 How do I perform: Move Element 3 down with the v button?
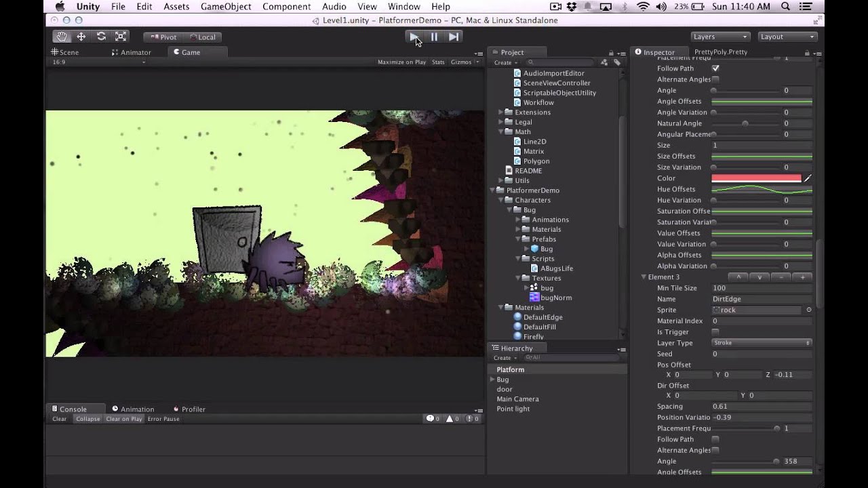(x=759, y=277)
